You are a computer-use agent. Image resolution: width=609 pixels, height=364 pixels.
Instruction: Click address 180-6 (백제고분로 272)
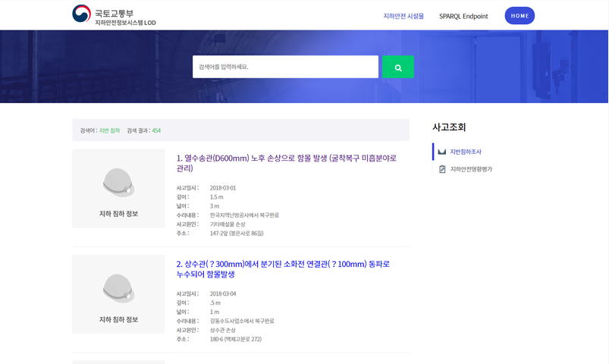click(236, 339)
